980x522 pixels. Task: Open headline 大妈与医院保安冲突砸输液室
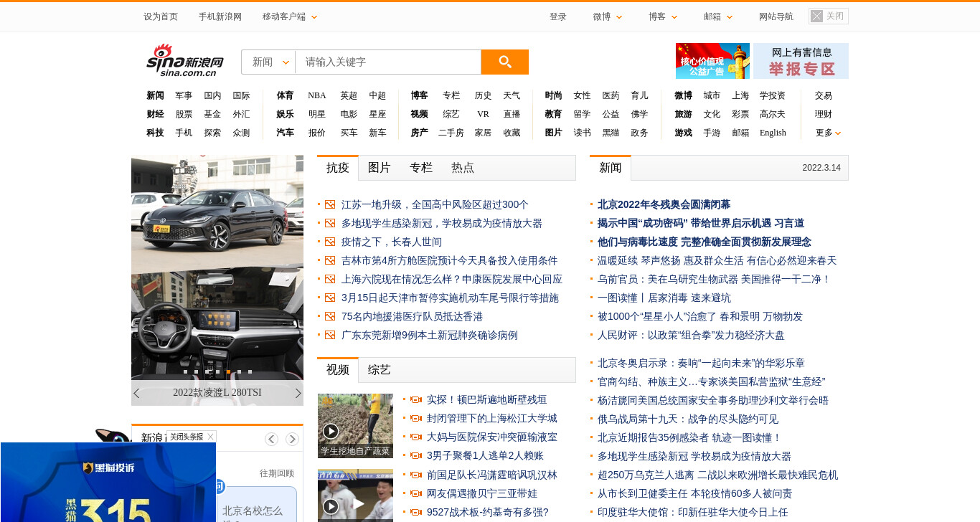(492, 437)
